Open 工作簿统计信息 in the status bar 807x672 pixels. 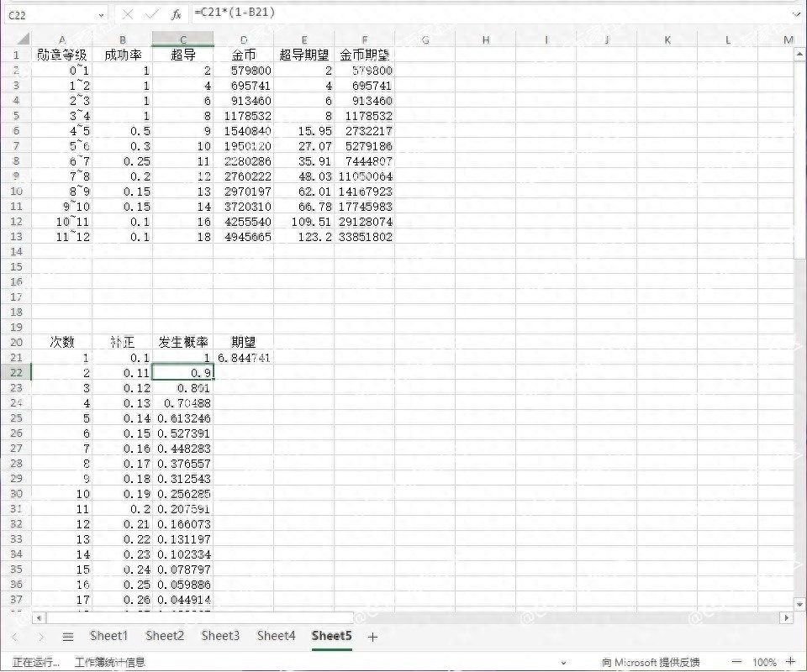point(110,662)
